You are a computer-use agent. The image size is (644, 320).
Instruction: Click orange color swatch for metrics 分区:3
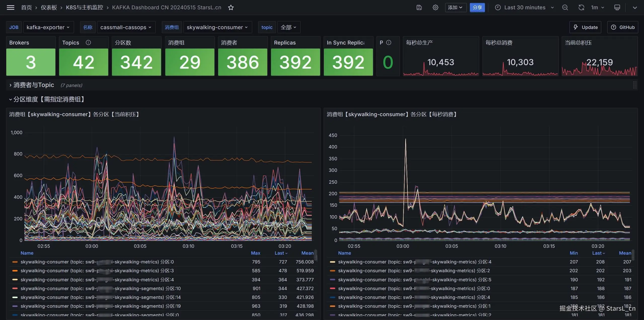point(15,271)
